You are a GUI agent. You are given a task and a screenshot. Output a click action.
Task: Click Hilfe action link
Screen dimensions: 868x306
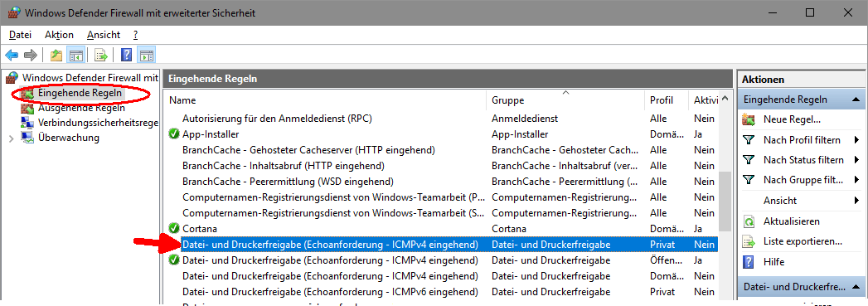point(773,262)
